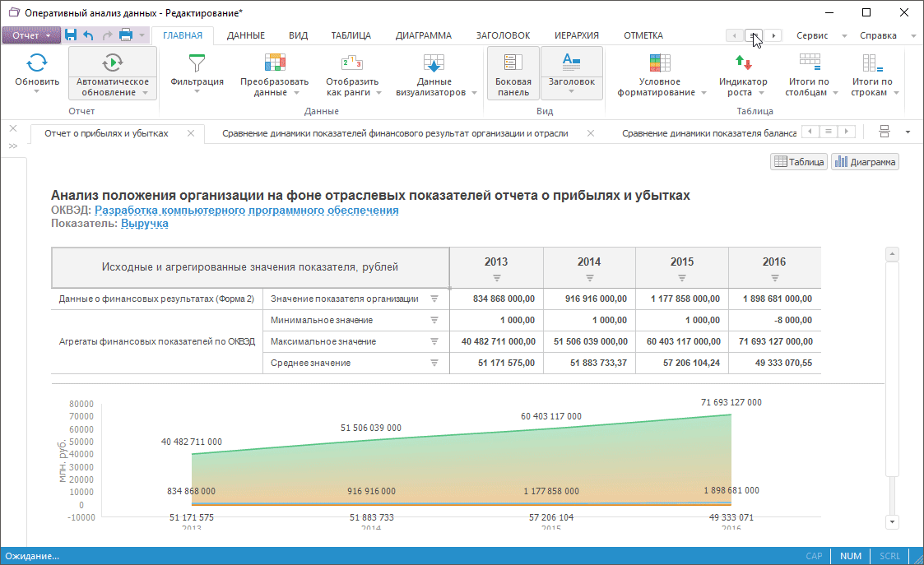Screen dimensions: 924x565
Task: Click the Save icon in quick access toolbar
Action: coord(71,35)
